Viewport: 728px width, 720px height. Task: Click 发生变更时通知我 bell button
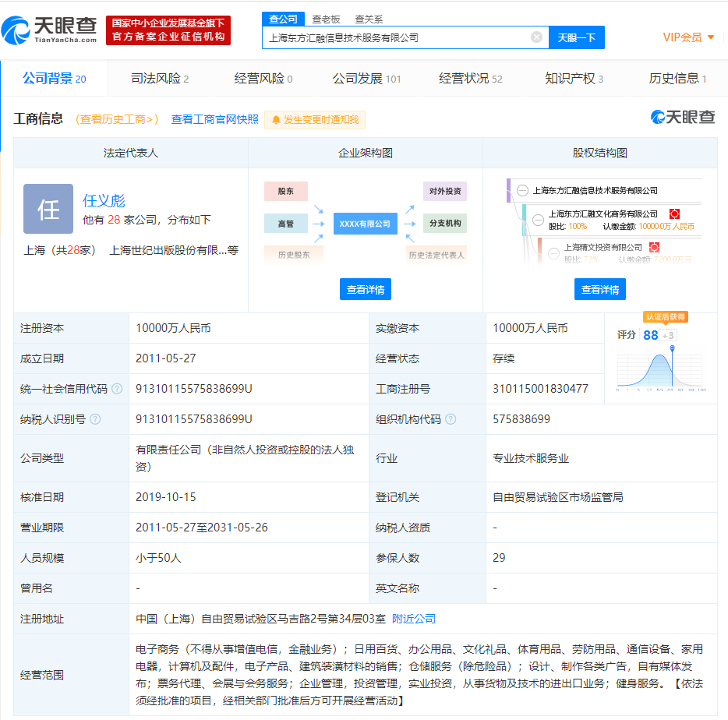pos(315,120)
